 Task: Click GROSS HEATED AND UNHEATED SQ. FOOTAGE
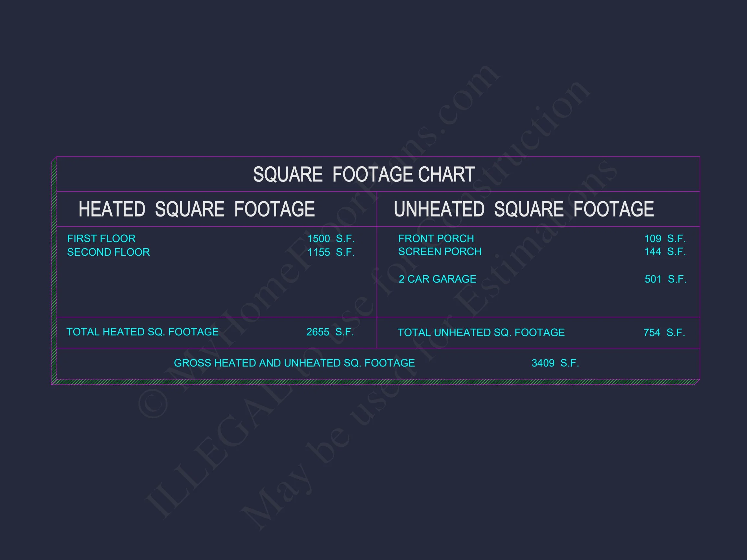(x=294, y=363)
